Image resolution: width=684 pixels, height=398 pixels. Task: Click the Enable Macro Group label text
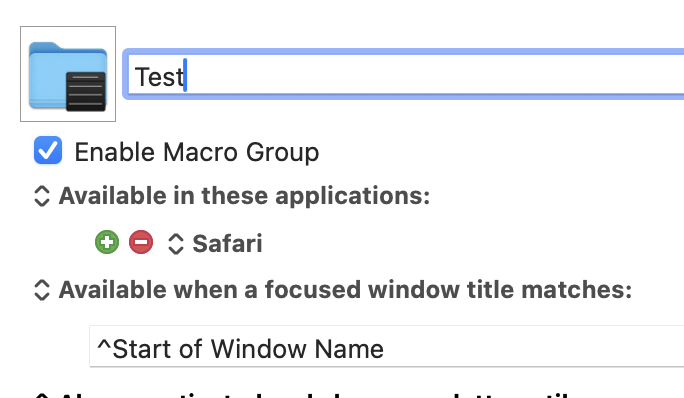197,152
